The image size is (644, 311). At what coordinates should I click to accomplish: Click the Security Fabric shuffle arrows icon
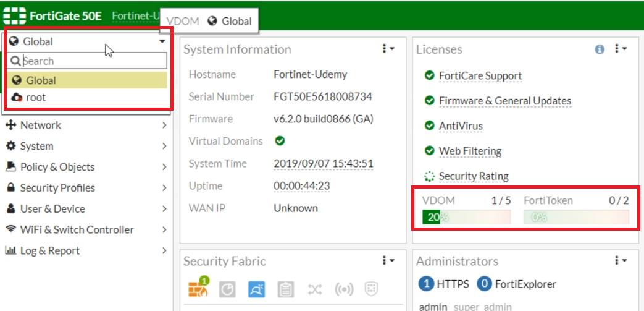(x=315, y=289)
